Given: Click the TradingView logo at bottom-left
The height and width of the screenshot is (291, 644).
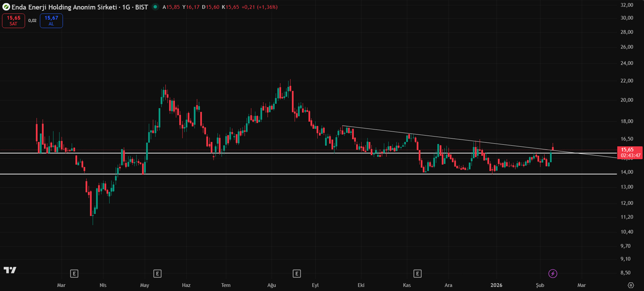Looking at the screenshot, I should tap(10, 270).
